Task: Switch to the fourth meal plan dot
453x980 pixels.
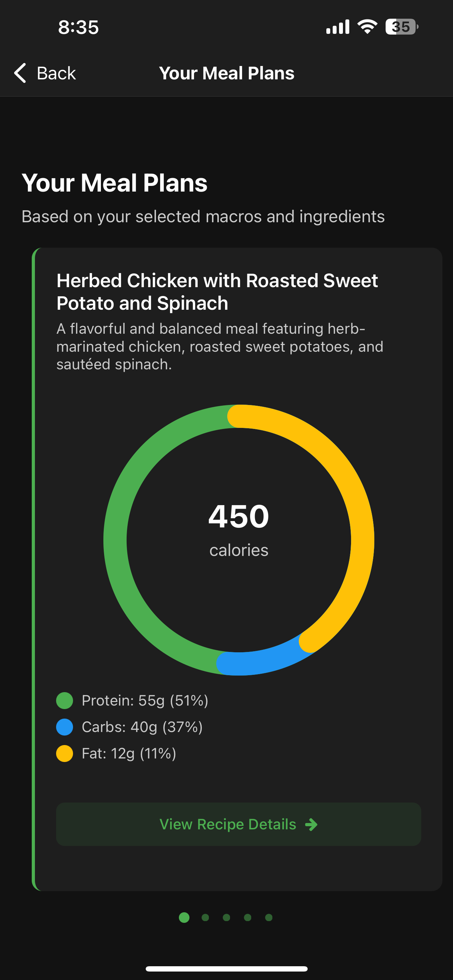Action: point(248,918)
